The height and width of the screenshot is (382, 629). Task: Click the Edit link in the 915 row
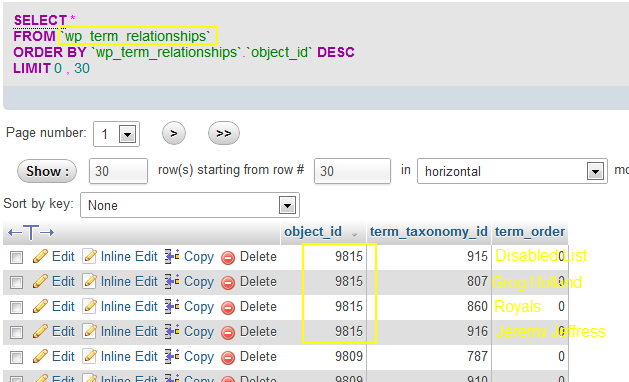click(x=63, y=256)
